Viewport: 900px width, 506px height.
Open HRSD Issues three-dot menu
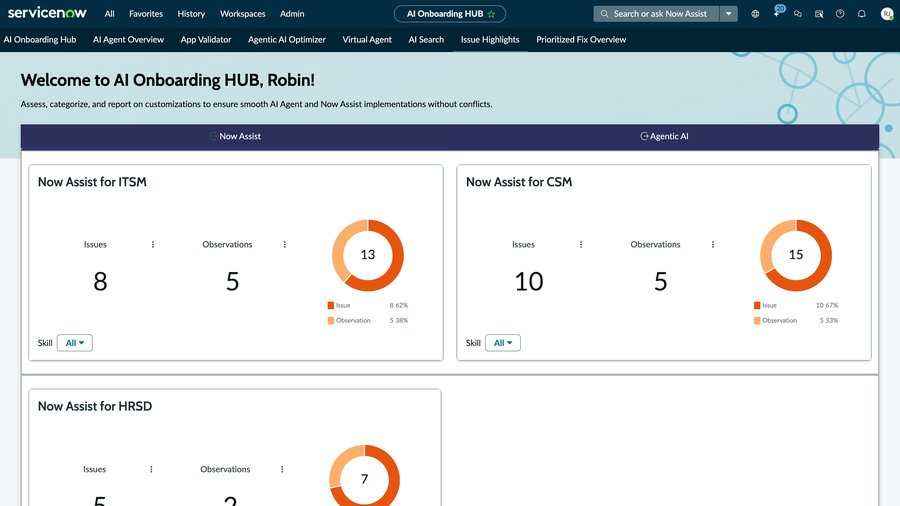pyautogui.click(x=151, y=469)
